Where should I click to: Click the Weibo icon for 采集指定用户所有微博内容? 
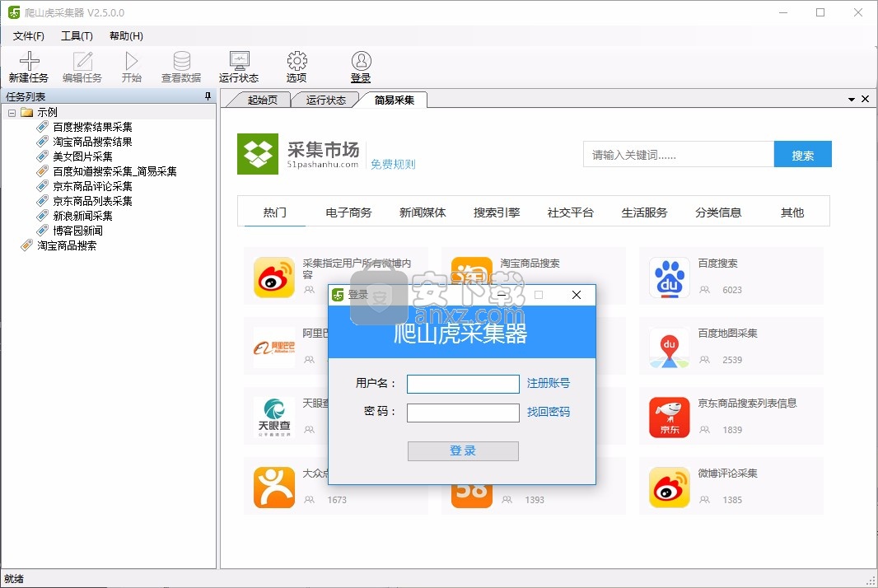[x=273, y=278]
